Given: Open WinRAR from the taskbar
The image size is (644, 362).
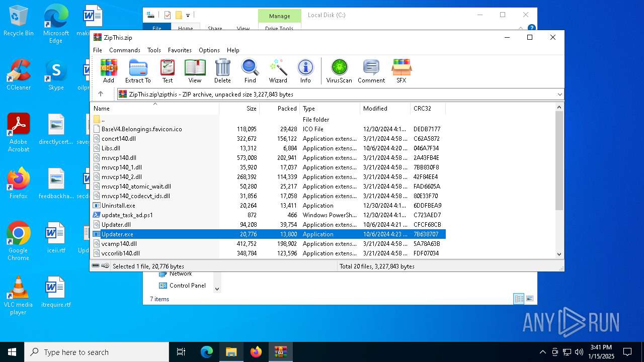Looking at the screenshot, I should (x=281, y=352).
